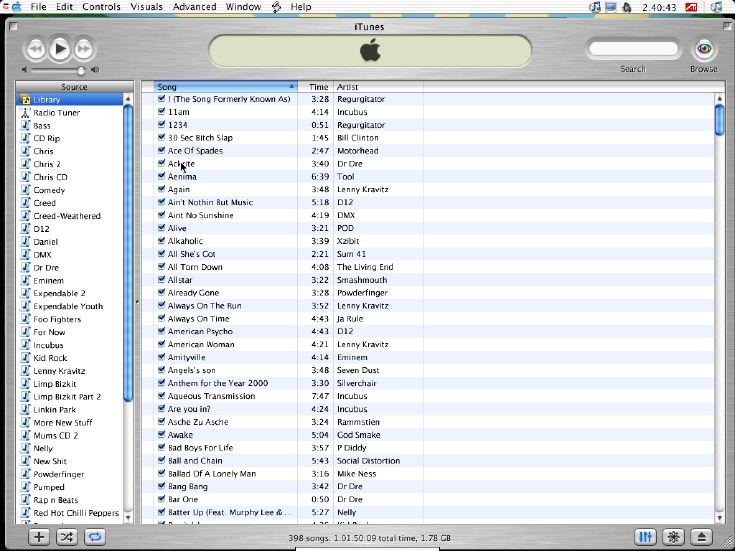Open the Bass playlist icon
The image size is (735, 551).
pyautogui.click(x=25, y=125)
